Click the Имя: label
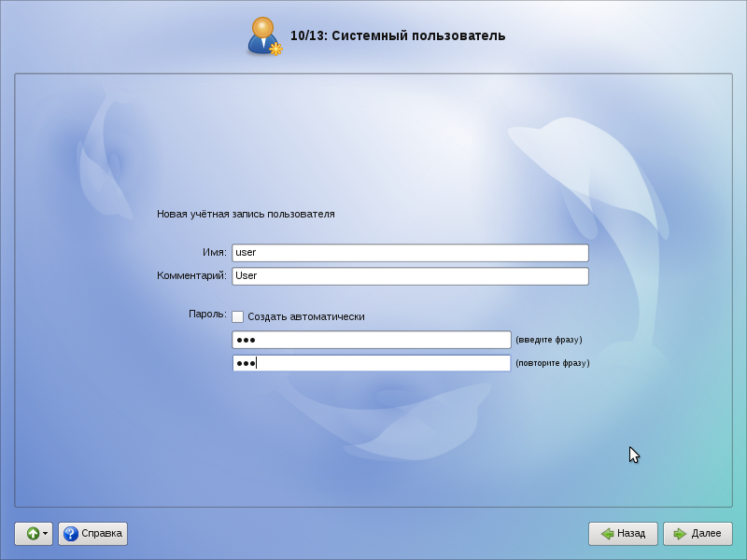This screenshot has width=747, height=560. (x=214, y=253)
